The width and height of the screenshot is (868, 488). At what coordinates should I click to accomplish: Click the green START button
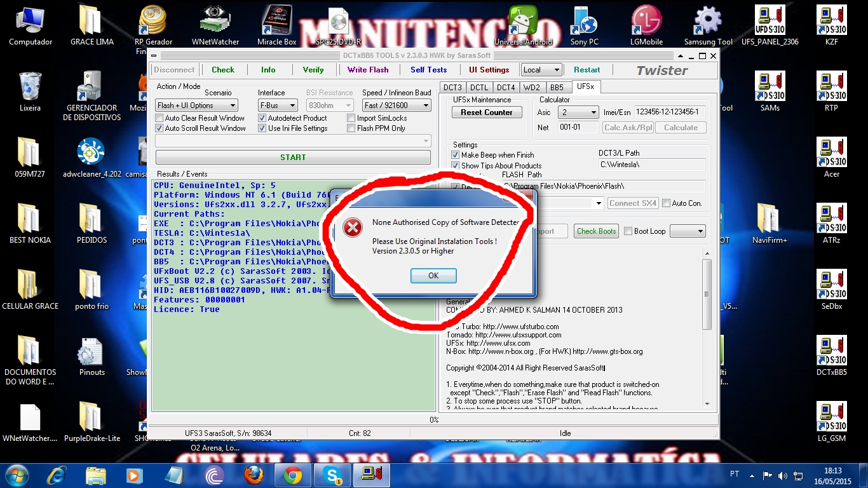pos(293,157)
